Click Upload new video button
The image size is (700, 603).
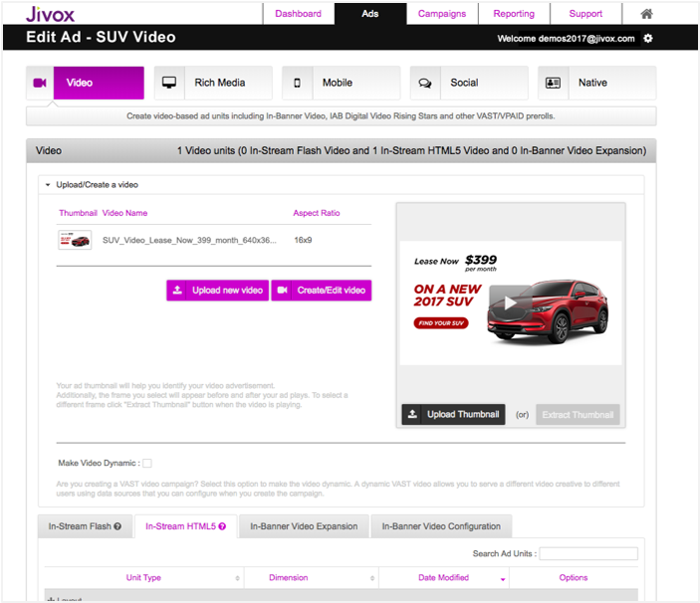pyautogui.click(x=218, y=291)
